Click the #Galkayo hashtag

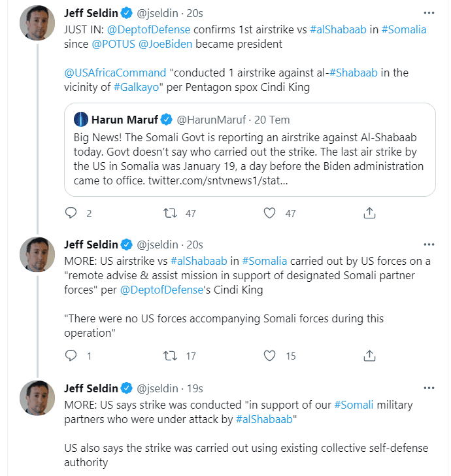pos(137,87)
